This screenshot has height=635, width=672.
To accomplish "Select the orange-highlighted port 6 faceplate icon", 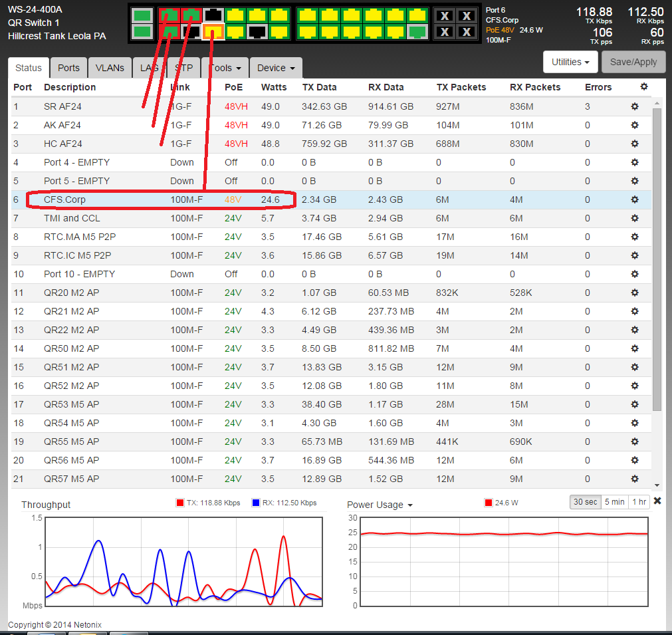I will 213,32.
